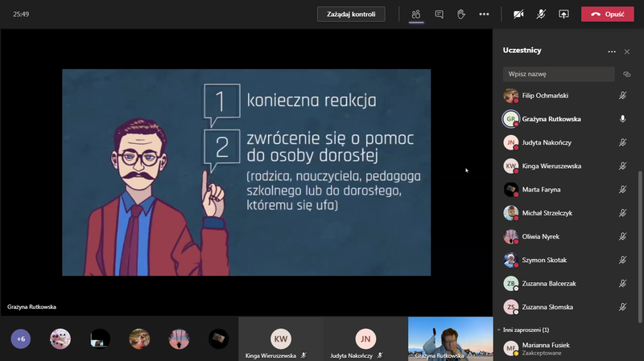Screen dimensions: 644x361
Task: Unmute your microphone in toolbar
Action: click(x=541, y=14)
